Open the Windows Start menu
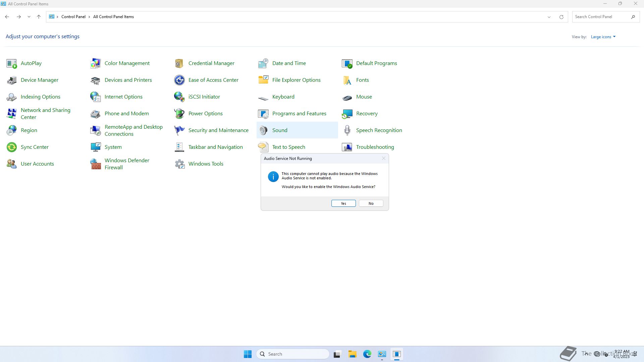 click(x=248, y=354)
